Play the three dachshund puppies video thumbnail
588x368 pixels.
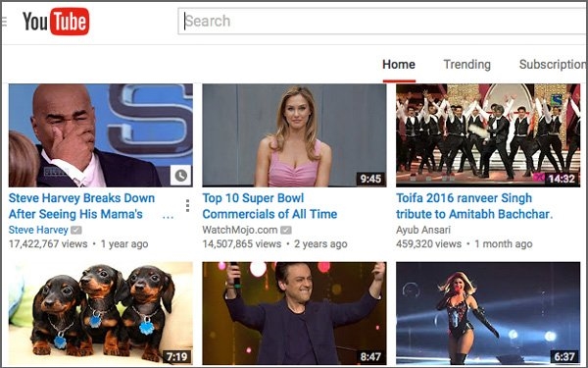101,313
